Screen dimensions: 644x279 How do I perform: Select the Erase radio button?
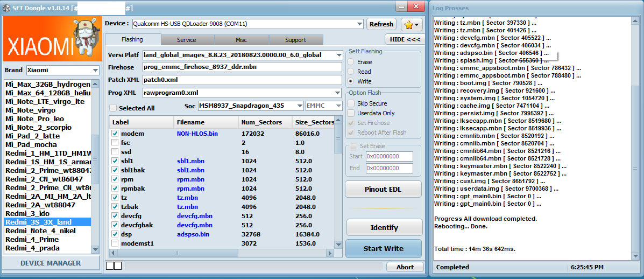(351, 62)
